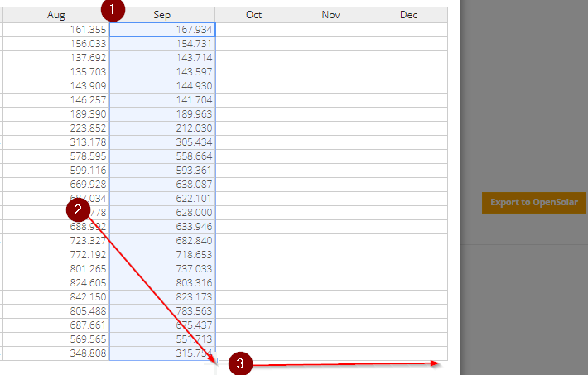Click the first empty Oct cell
Screen dimensions: 588x375
253,30
